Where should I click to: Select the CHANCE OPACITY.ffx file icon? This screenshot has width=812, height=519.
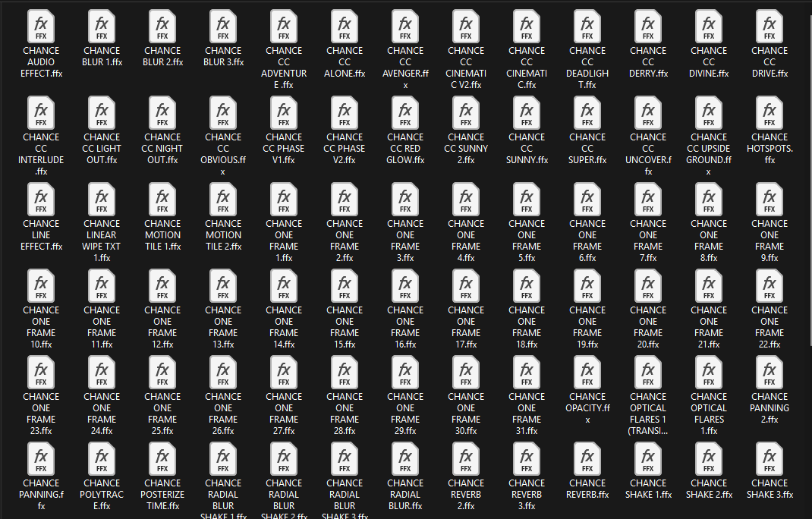pos(587,372)
